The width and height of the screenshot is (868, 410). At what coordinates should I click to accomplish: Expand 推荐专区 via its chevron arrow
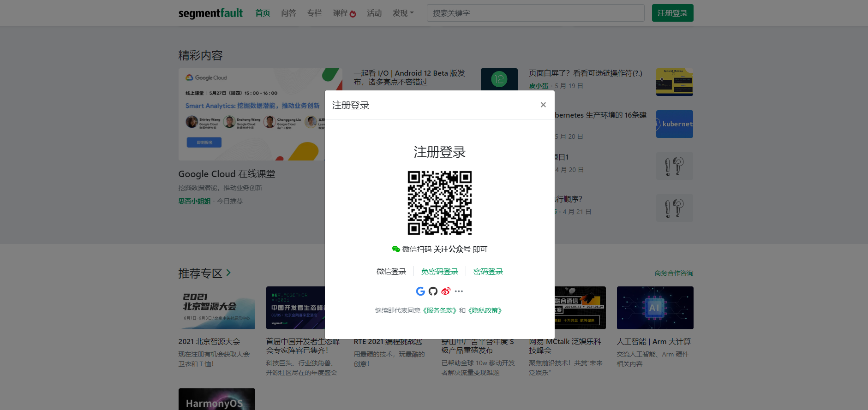click(x=228, y=273)
